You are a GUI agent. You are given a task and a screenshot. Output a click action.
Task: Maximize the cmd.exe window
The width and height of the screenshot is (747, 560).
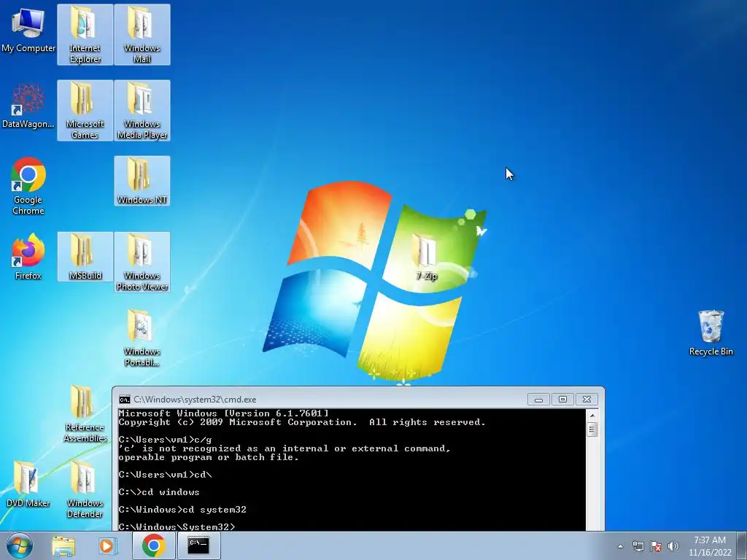coord(562,399)
